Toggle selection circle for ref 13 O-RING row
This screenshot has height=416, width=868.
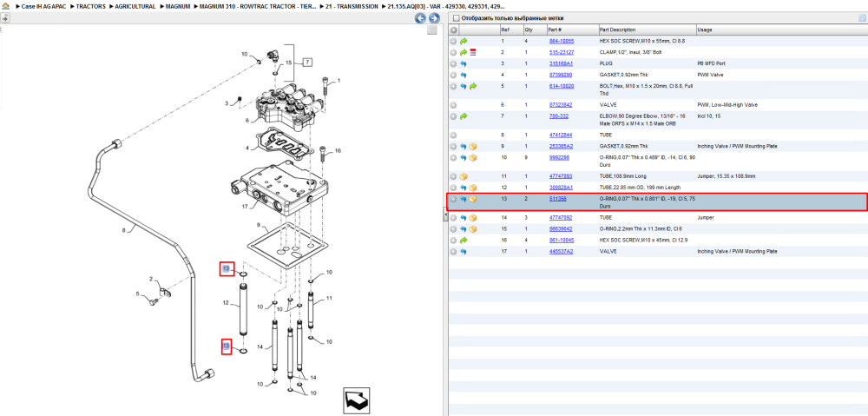pyautogui.click(x=453, y=199)
